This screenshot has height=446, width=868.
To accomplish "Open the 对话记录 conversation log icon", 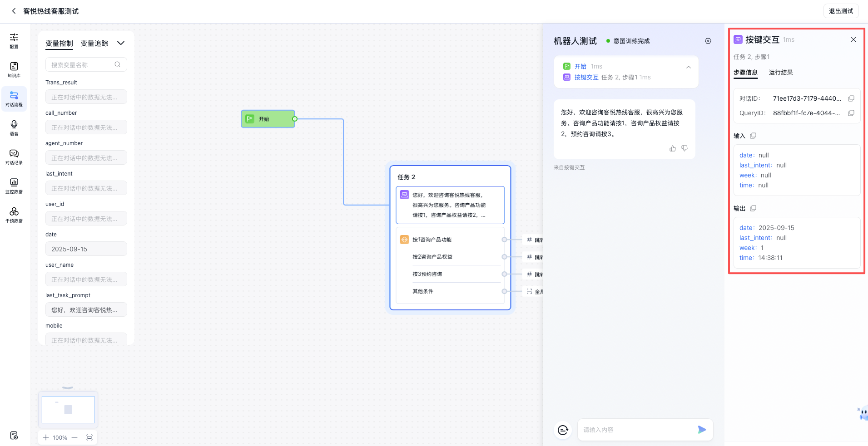I will [x=14, y=157].
